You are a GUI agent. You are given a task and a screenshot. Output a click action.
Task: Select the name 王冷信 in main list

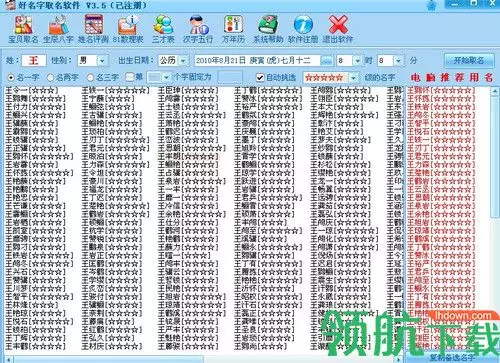(x=188, y=206)
